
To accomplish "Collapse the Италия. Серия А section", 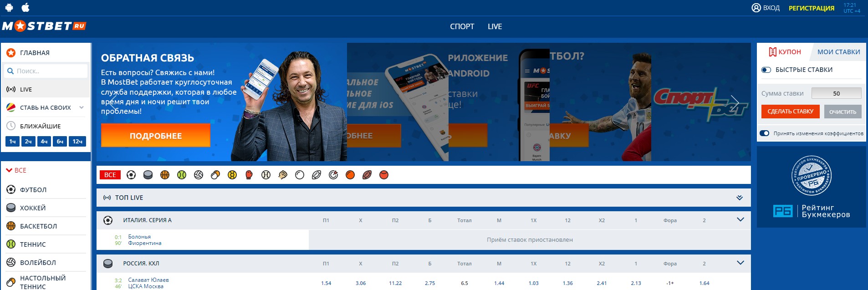I will coord(740,219).
